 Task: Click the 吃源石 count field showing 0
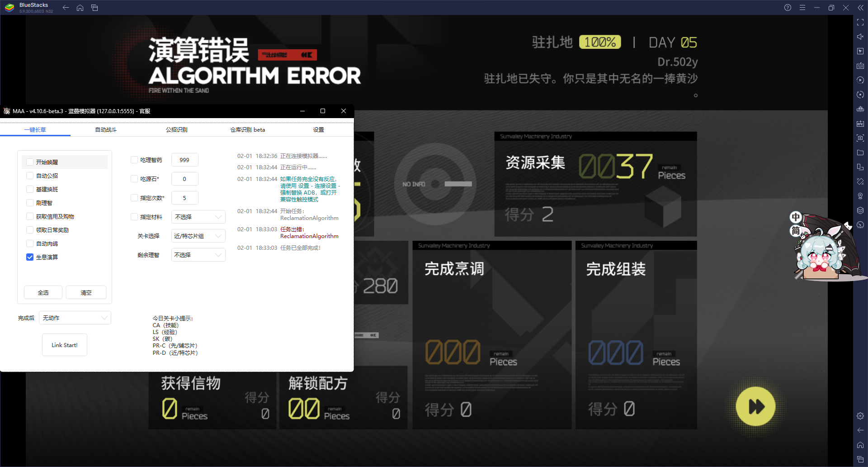(x=184, y=179)
